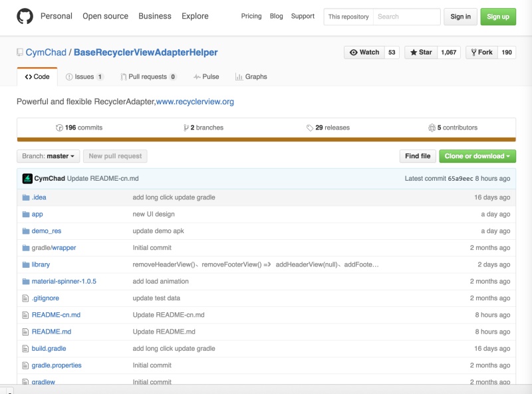
Task: Click the GitHub Octocat logo
Action: click(25, 17)
